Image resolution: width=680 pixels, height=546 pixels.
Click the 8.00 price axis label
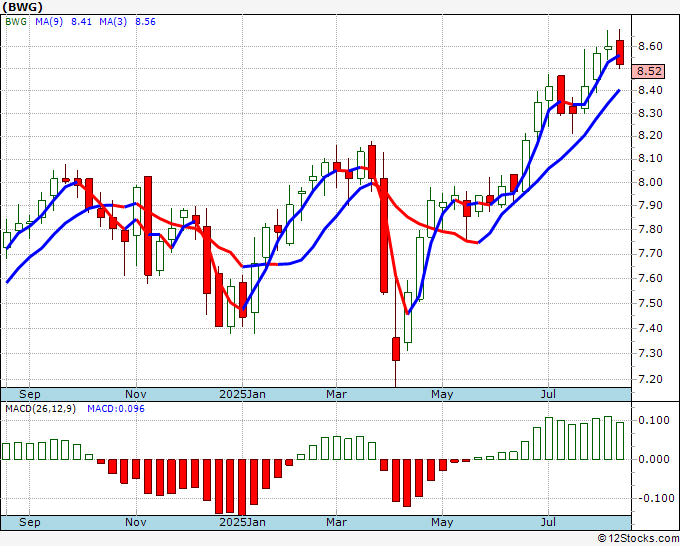click(x=650, y=182)
